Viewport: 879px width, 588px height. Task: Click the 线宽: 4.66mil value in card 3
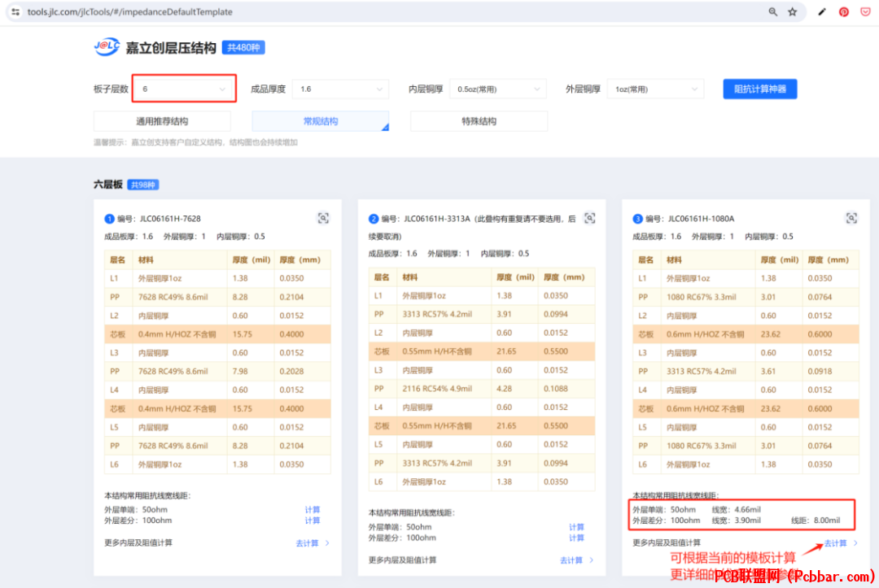pyautogui.click(x=736, y=510)
